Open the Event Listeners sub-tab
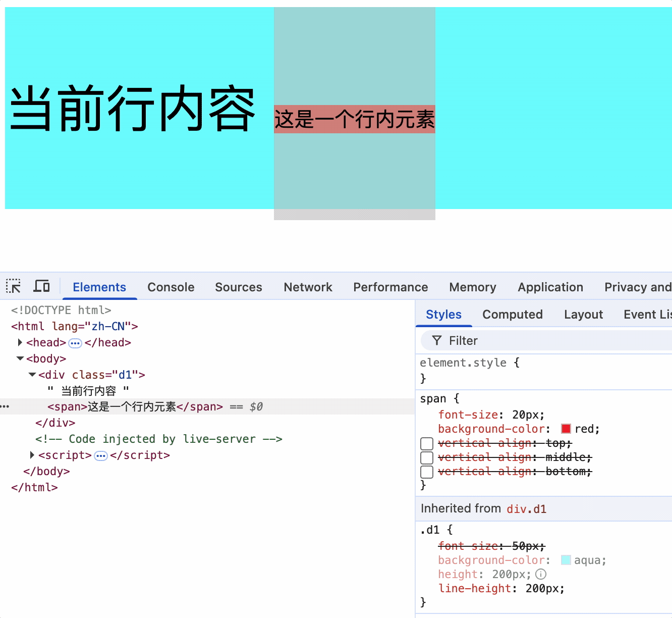Image resolution: width=672 pixels, height=618 pixels. point(648,314)
